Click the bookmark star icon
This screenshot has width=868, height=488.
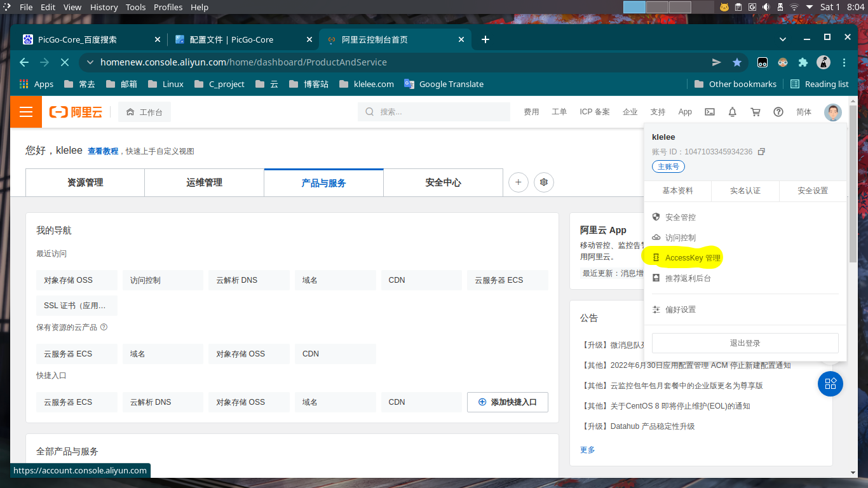737,62
